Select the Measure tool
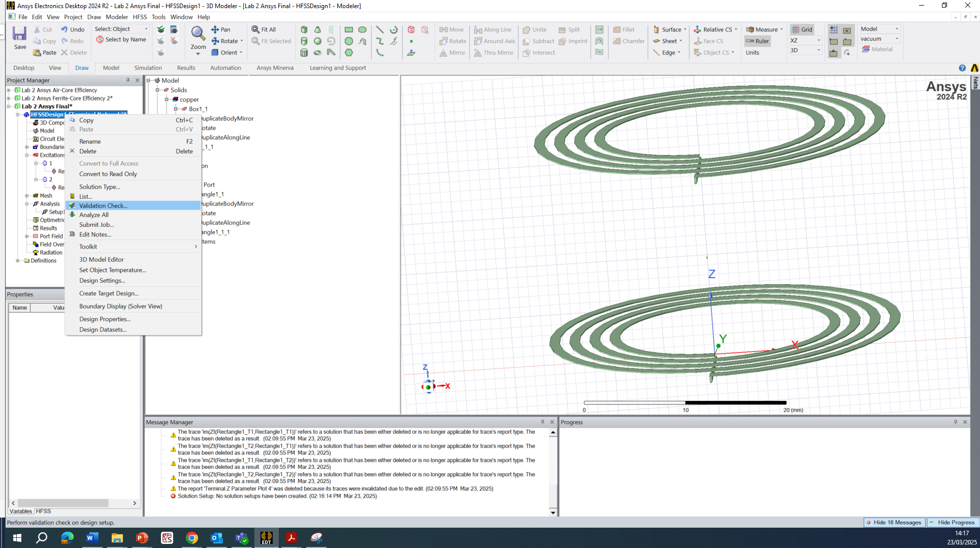Image resolution: width=980 pixels, height=548 pixels. tap(750, 29)
